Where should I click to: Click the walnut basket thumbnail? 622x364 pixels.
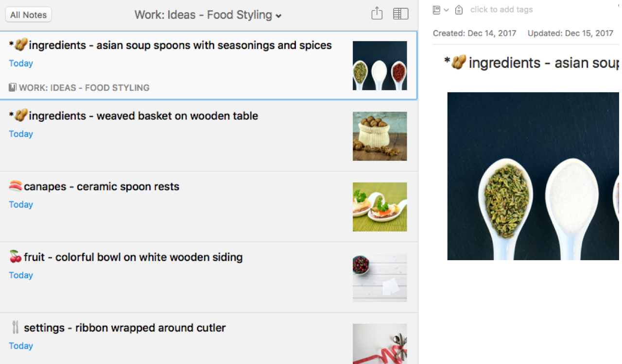(380, 136)
